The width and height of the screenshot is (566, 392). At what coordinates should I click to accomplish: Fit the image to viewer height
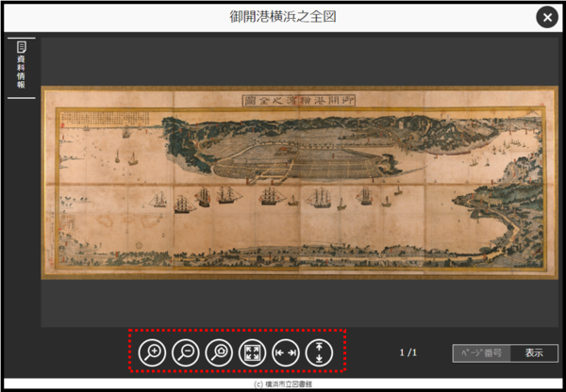click(x=319, y=353)
